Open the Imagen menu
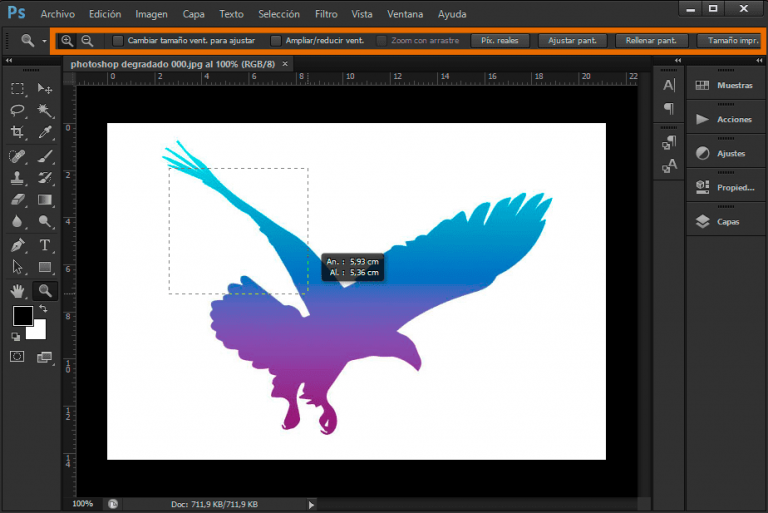 point(151,14)
